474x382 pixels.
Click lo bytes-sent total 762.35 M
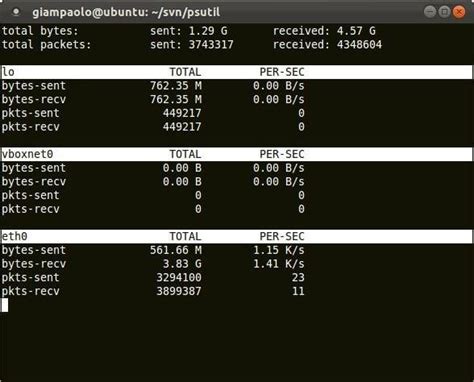click(x=176, y=86)
